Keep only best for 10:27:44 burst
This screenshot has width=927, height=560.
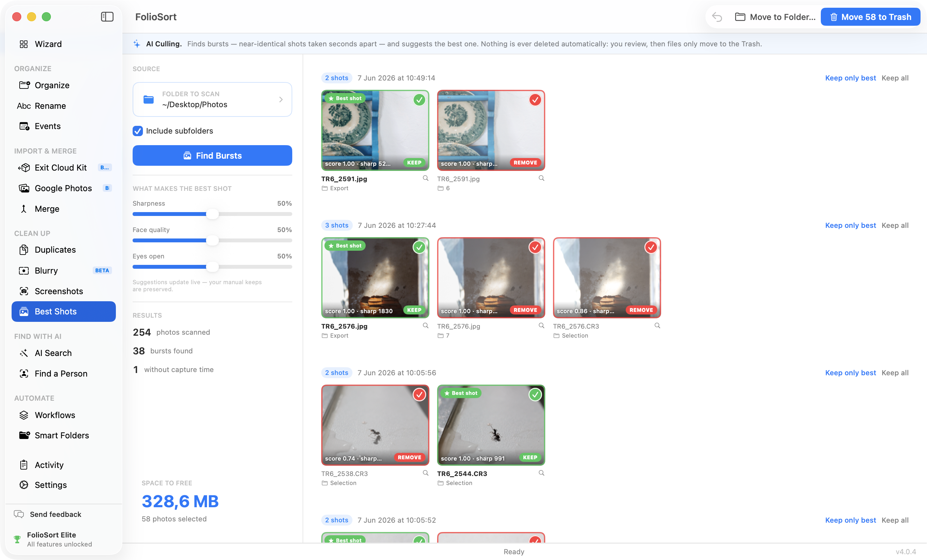[x=850, y=225]
